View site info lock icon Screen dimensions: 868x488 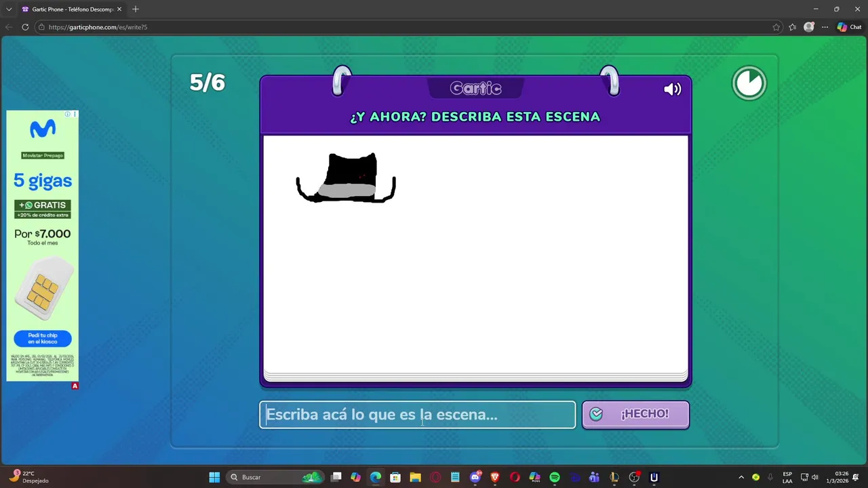click(41, 27)
